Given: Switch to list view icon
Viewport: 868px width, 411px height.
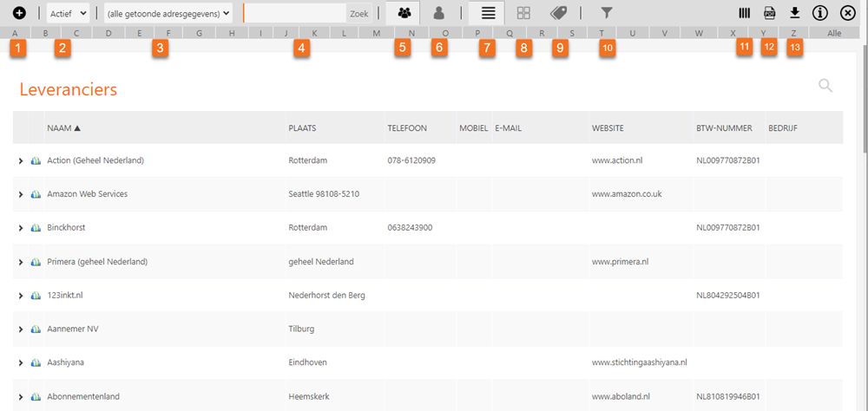Looking at the screenshot, I should [x=488, y=13].
